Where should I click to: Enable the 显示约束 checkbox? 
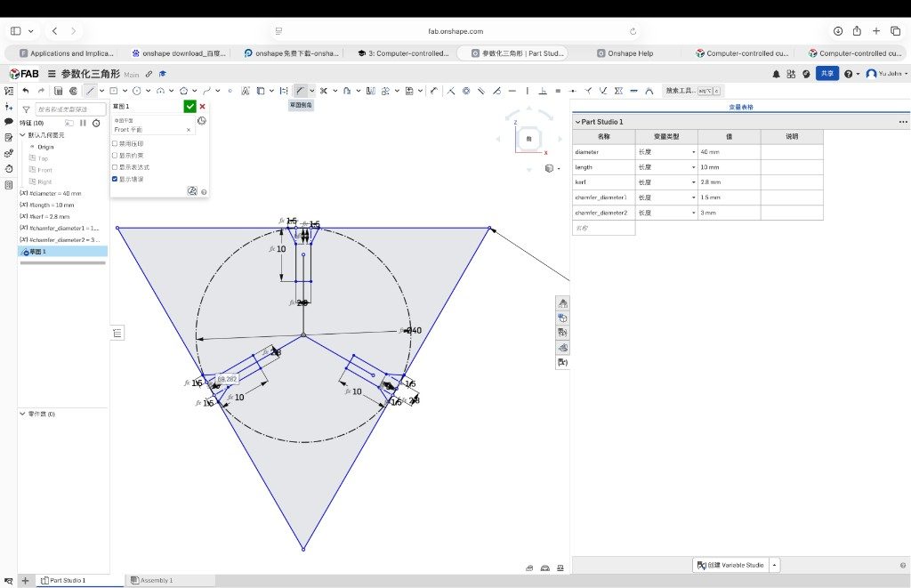point(115,155)
